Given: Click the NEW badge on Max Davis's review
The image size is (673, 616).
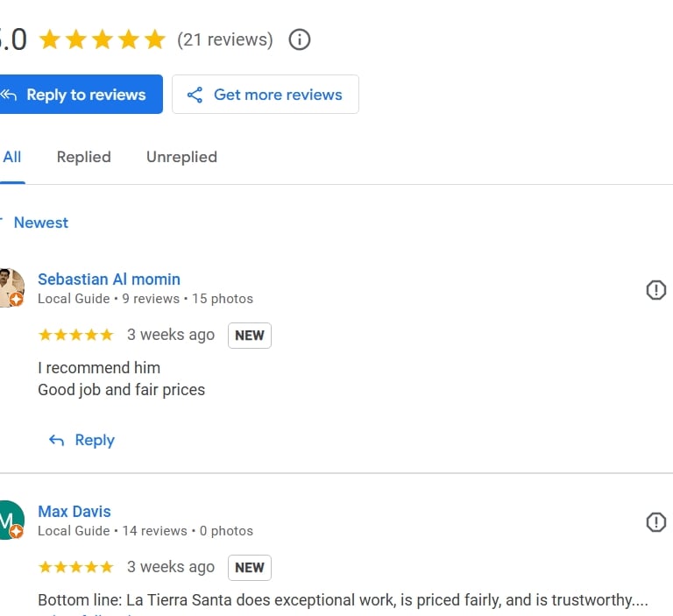Looking at the screenshot, I should 250,568.
